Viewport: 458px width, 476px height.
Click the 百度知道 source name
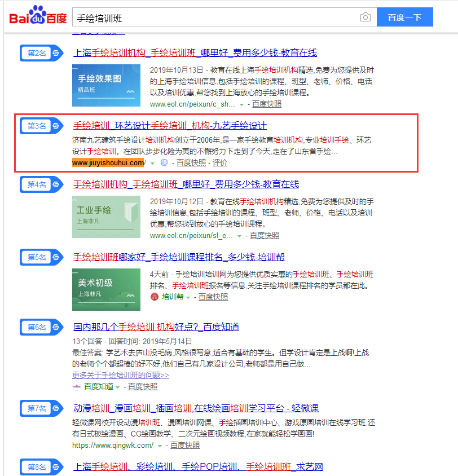click(x=99, y=386)
